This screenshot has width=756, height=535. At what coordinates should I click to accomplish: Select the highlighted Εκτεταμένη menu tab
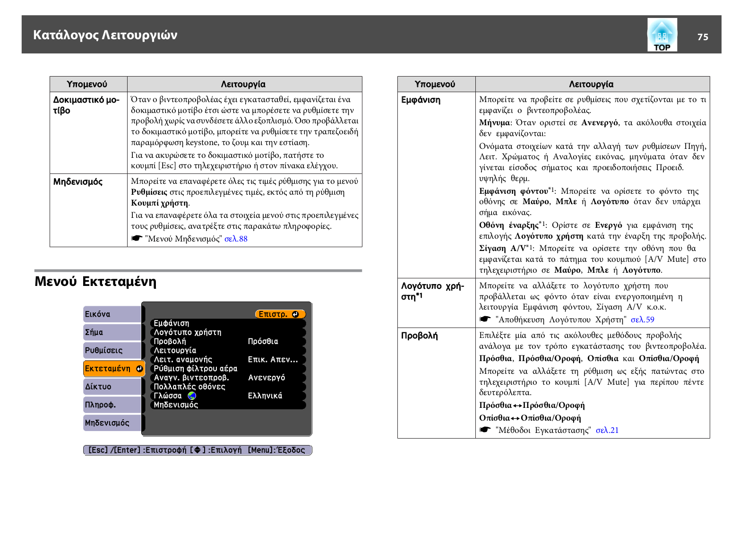[x=114, y=369]
